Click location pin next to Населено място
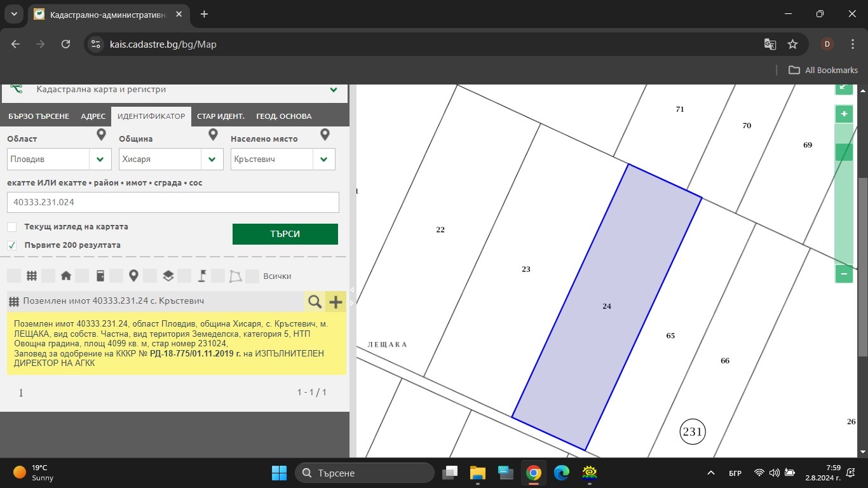This screenshot has height=488, width=868. click(325, 135)
